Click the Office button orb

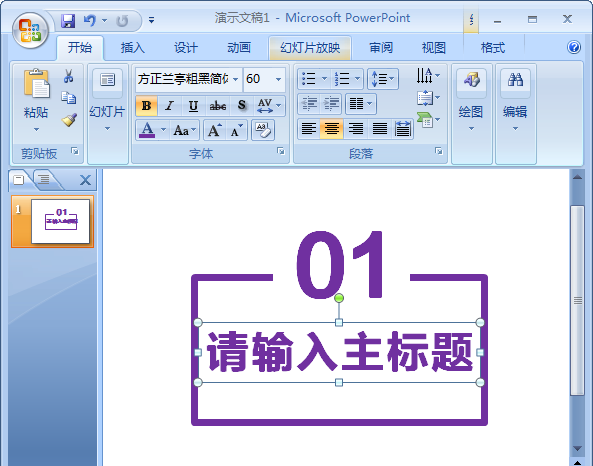click(30, 30)
